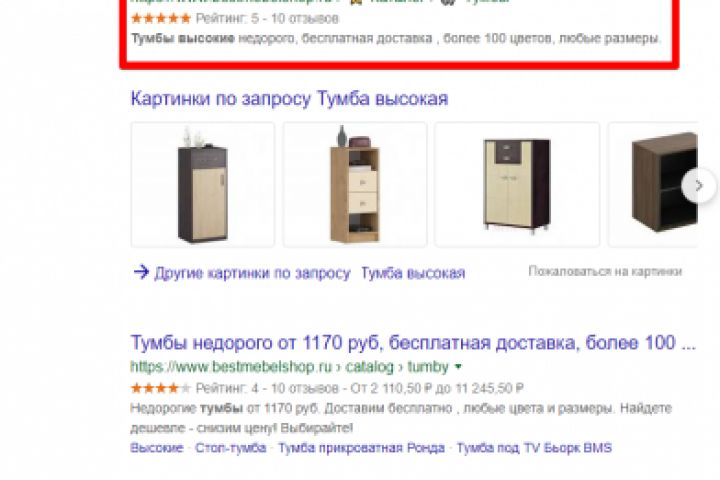The image size is (720, 480).
Task: Click 'Тумбы высокие' bold snippet text
Action: tap(183, 39)
